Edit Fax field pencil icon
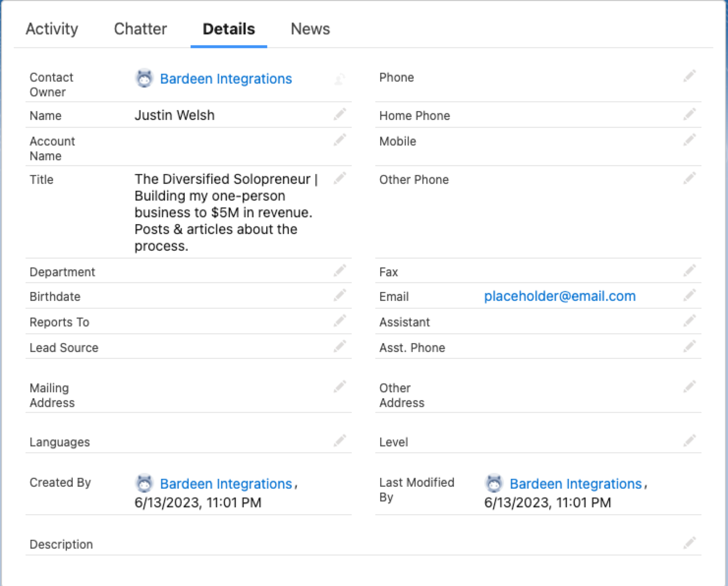The width and height of the screenshot is (728, 586). coord(690,271)
